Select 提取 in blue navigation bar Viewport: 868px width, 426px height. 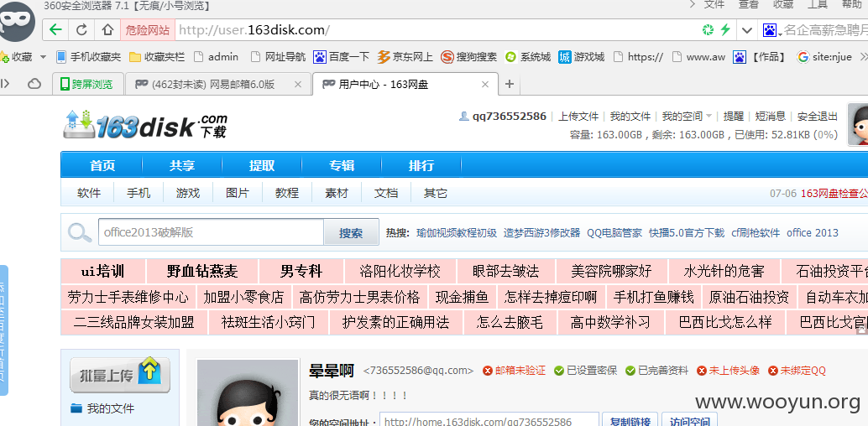pos(262,165)
